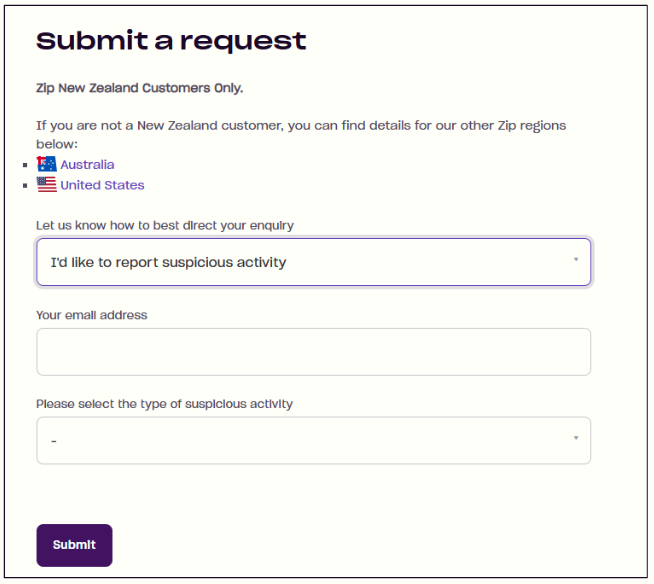Click the arrow on the enquiry dropdown
Viewport: 654px width, 584px height.
[x=576, y=260]
